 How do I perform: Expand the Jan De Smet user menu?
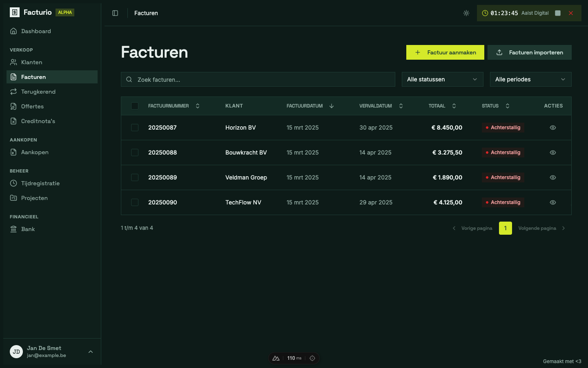coord(52,352)
